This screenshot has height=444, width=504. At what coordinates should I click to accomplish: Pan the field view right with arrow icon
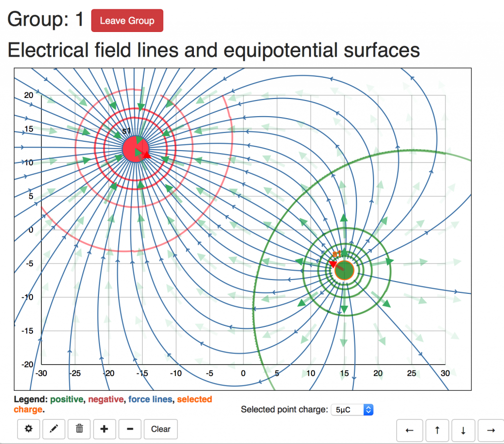tap(490, 430)
